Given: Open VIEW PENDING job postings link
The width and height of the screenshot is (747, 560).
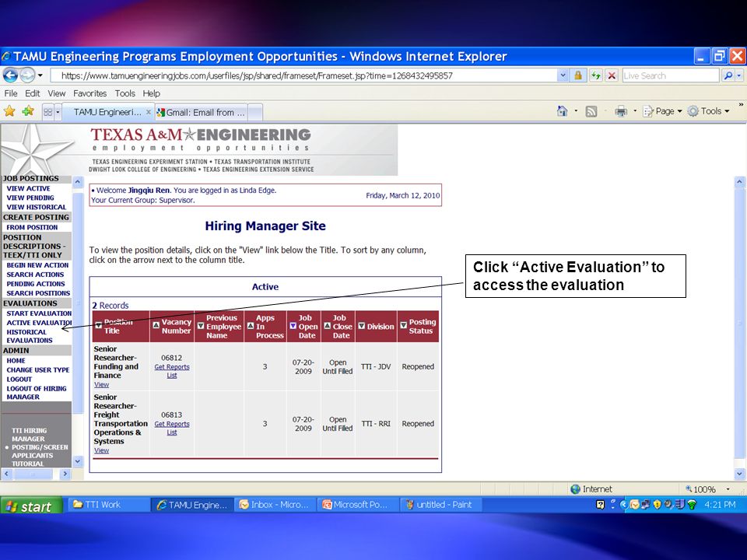Looking at the screenshot, I should (30, 198).
